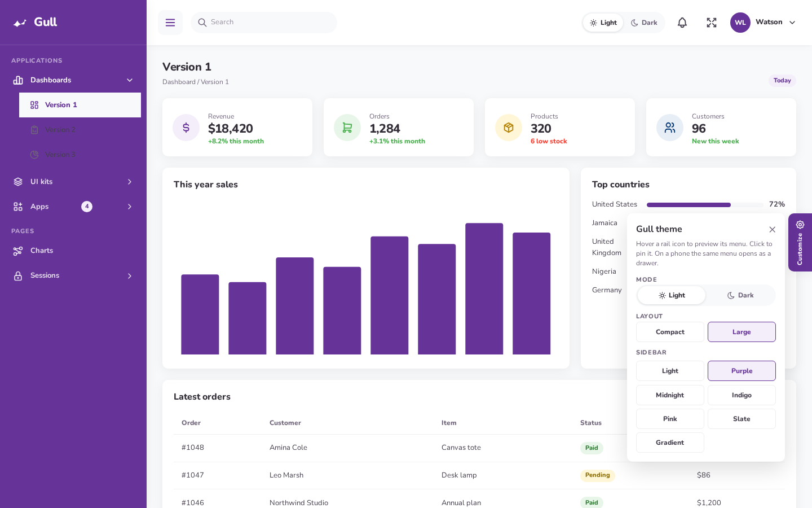Open Version 1 dashboard item

(80, 105)
